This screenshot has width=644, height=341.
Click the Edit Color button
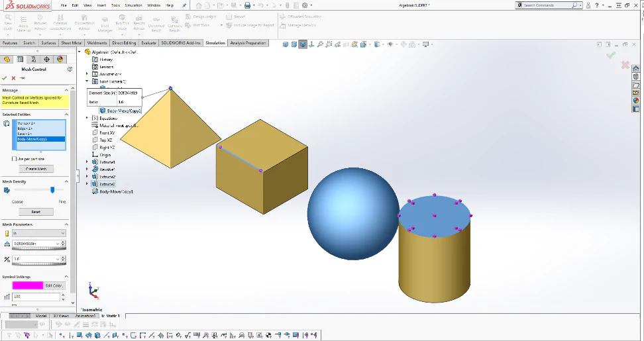click(54, 285)
